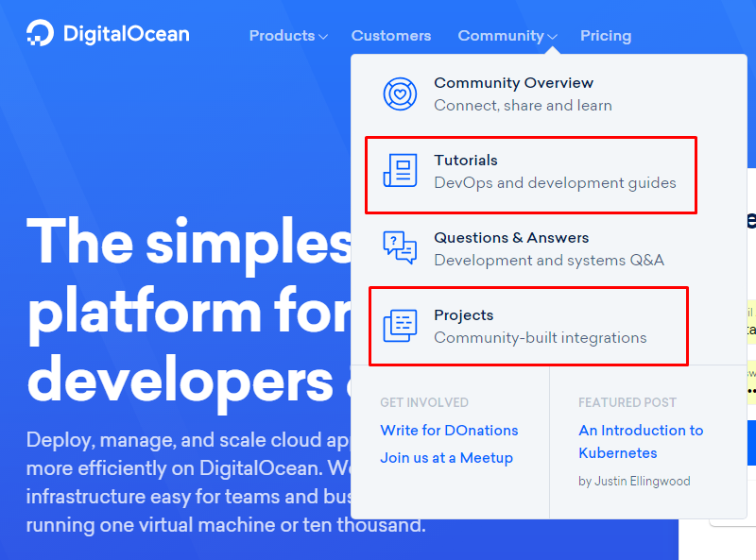Click the 'by Justin Ellingwood' byline
This screenshot has width=756, height=560.
click(634, 481)
